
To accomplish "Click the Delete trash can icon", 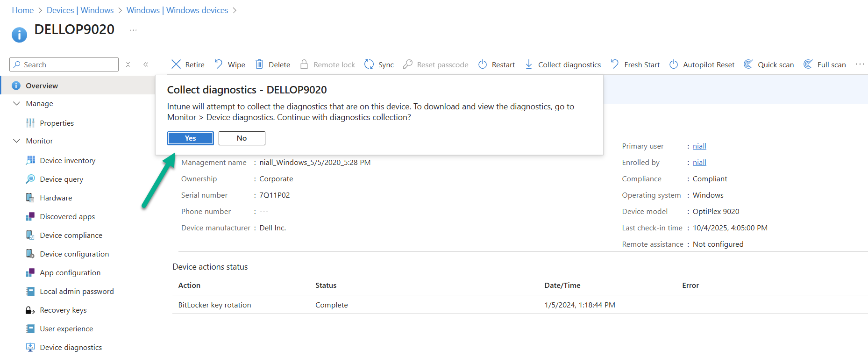I will (259, 64).
